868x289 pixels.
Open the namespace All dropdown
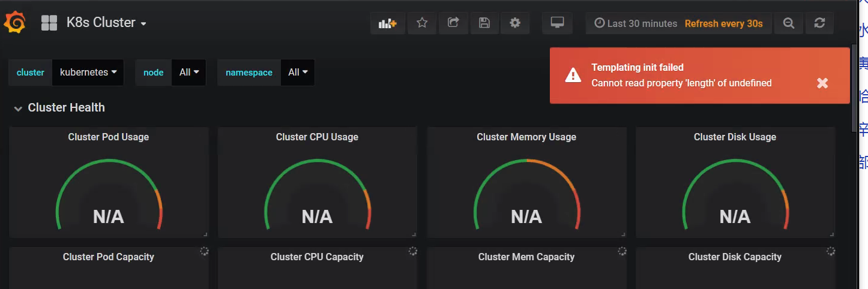(x=298, y=73)
